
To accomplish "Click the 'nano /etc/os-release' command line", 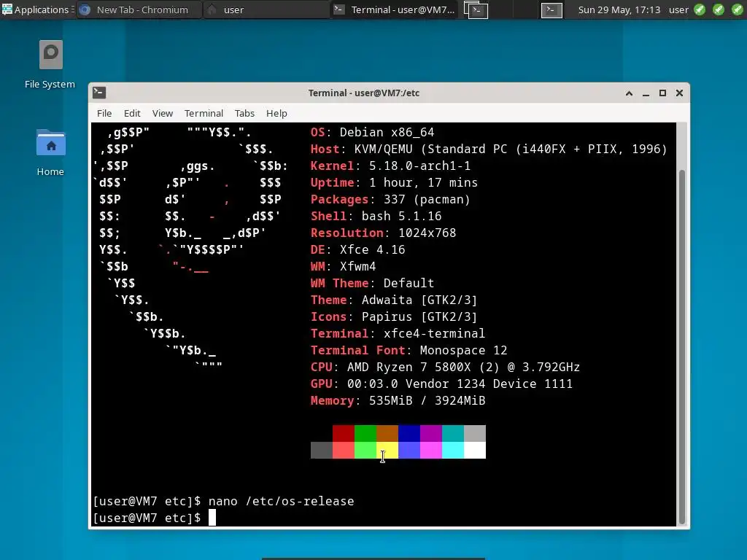I will 281,501.
